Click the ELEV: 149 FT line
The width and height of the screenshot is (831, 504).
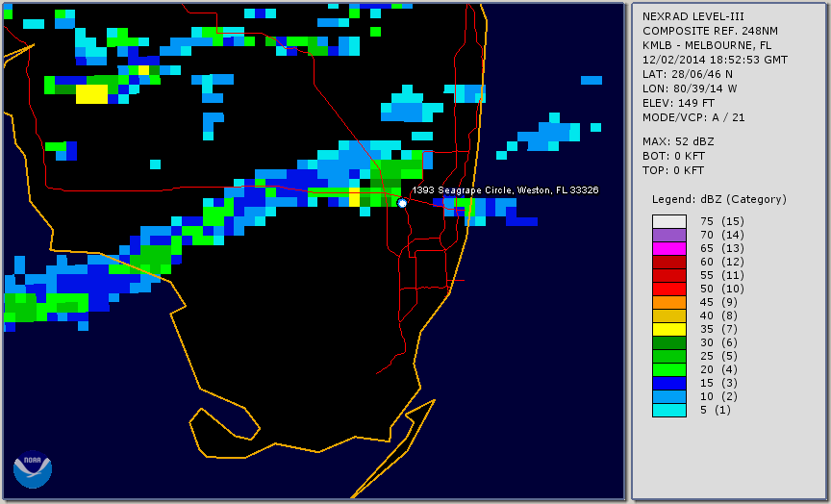pyautogui.click(x=678, y=103)
